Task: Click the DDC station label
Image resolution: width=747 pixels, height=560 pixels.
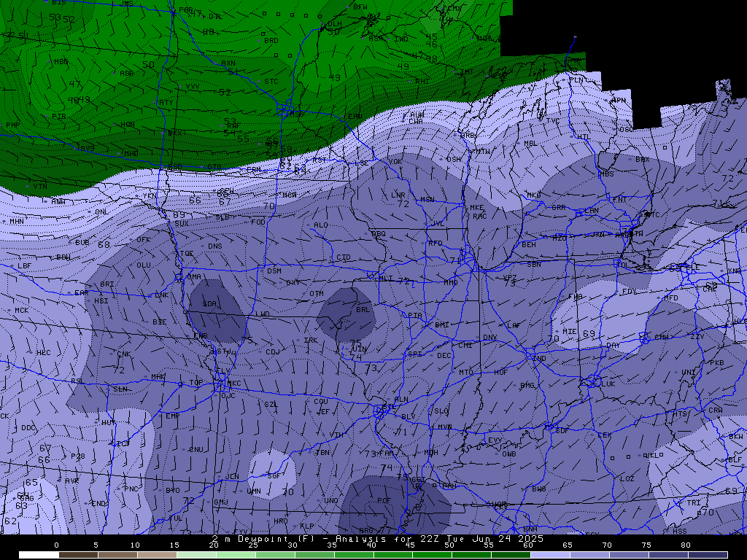Action: pyautogui.click(x=28, y=428)
